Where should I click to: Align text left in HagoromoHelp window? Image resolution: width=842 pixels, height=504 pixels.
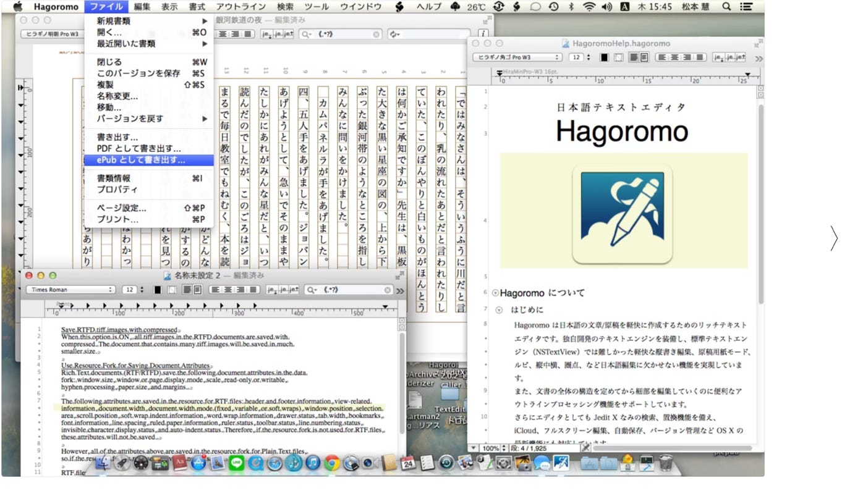[x=661, y=57]
